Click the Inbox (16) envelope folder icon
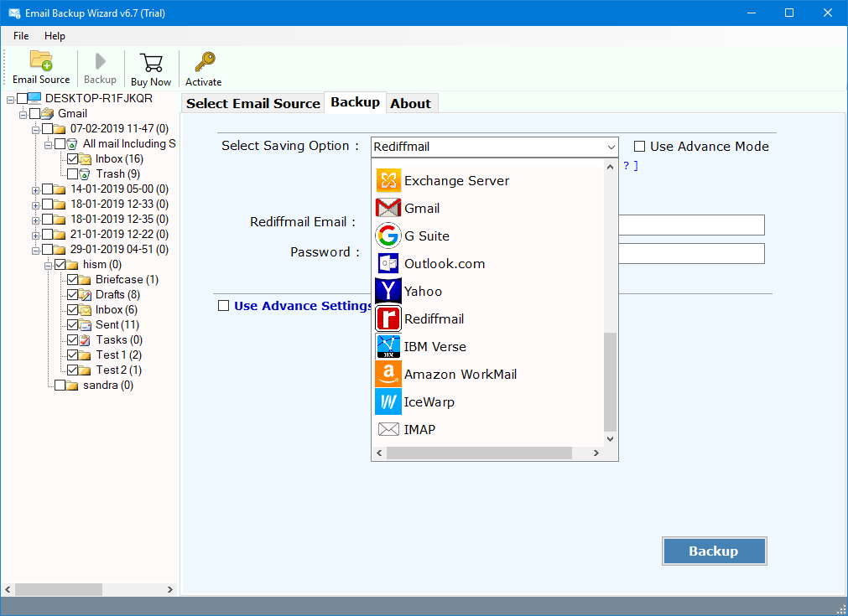Viewport: 848px width, 616px height. [85, 159]
